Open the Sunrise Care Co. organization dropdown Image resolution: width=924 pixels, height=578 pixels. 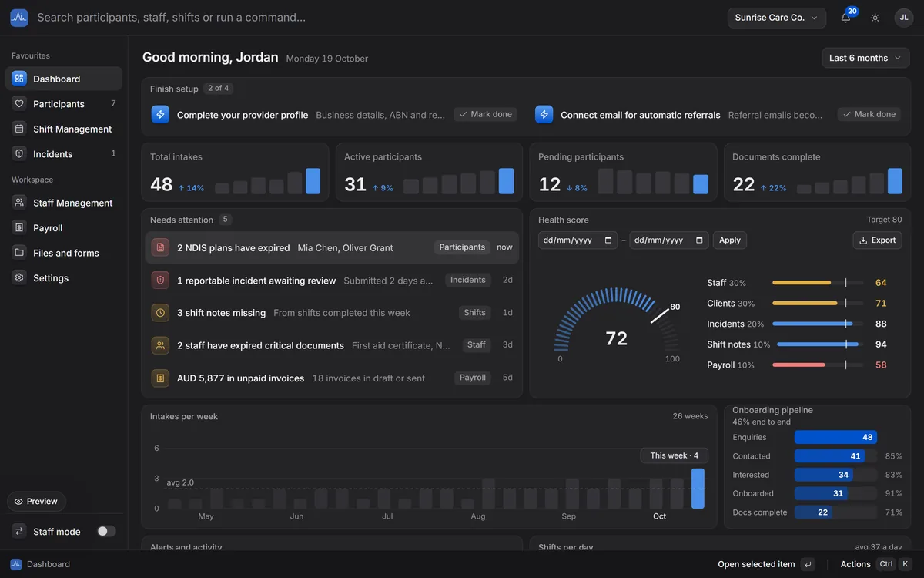pos(777,18)
